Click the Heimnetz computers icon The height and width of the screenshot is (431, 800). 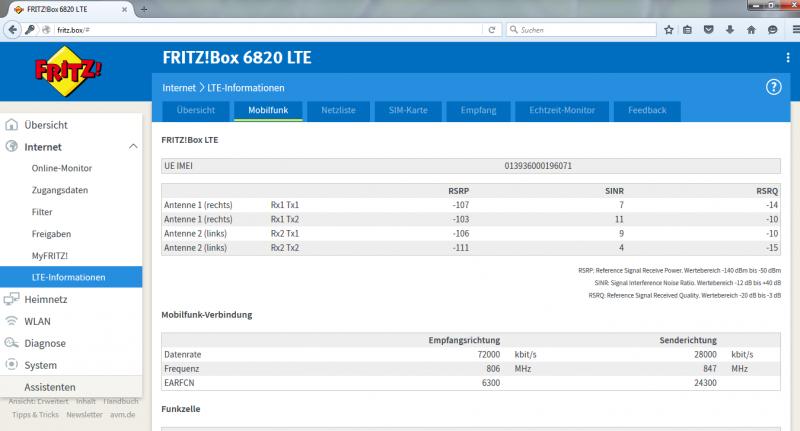coord(11,299)
